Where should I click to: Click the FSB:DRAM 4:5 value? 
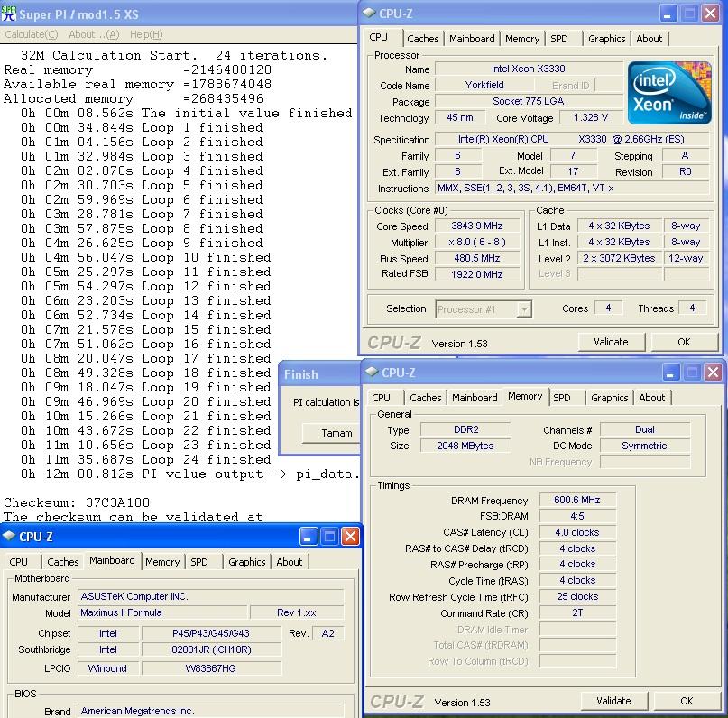(x=577, y=516)
